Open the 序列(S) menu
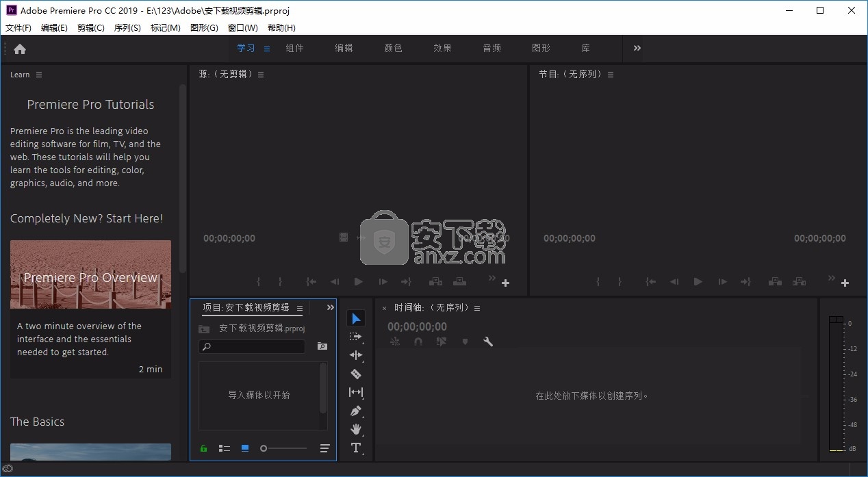 [127, 28]
